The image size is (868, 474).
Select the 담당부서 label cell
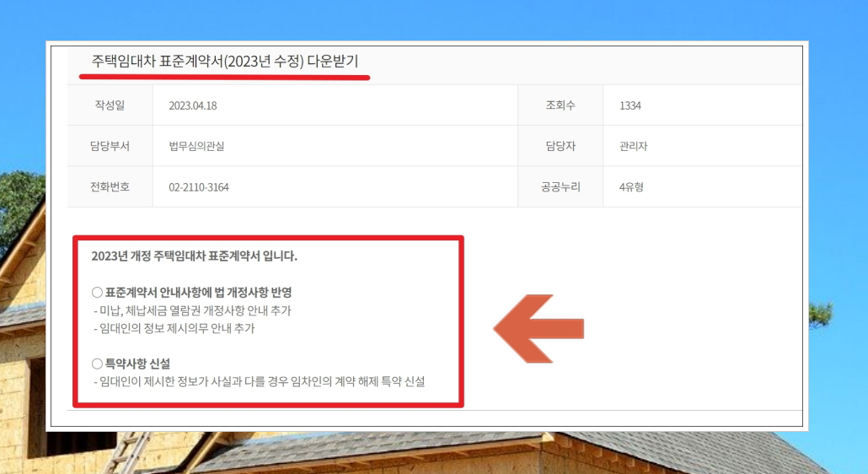(110, 146)
